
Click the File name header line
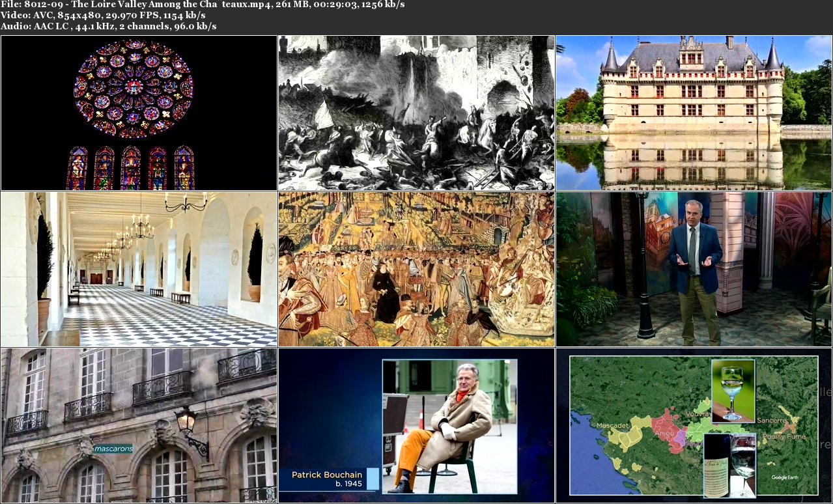point(203,5)
